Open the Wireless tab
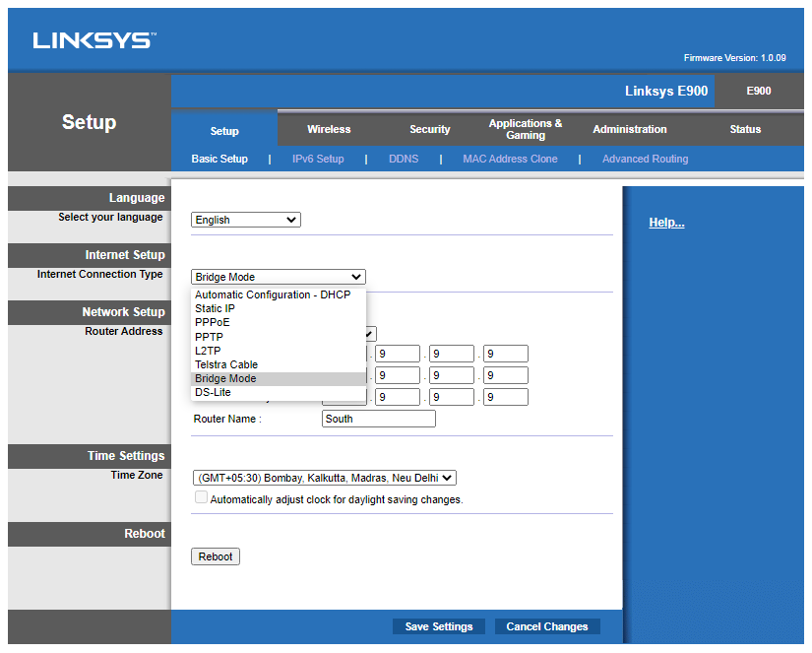Image resolution: width=812 pixels, height=653 pixels. point(329,129)
